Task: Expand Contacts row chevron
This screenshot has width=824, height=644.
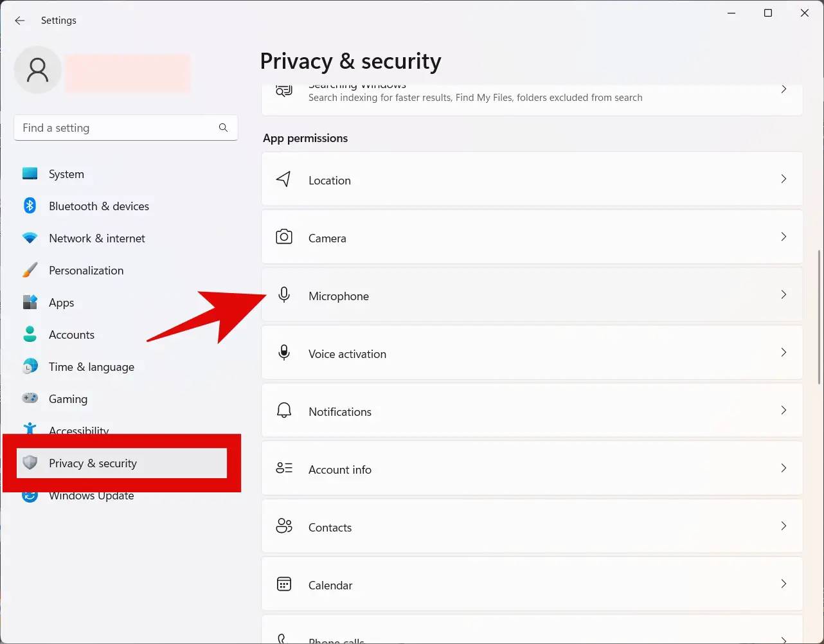Action: (x=784, y=526)
